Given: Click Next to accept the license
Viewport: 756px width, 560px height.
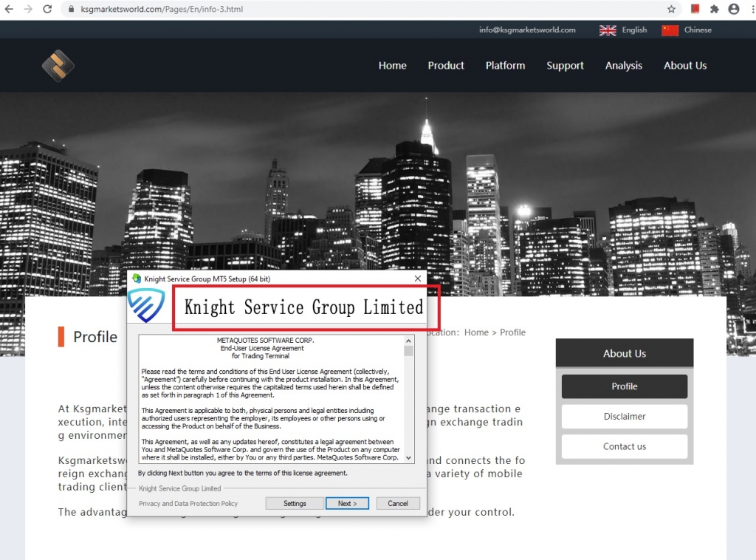Looking at the screenshot, I should [x=347, y=503].
